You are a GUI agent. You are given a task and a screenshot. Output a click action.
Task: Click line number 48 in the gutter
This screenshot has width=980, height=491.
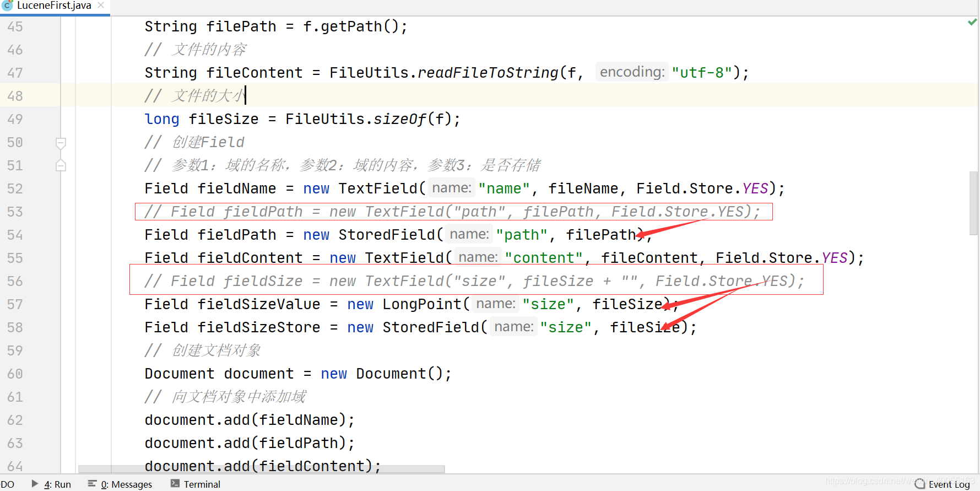15,96
